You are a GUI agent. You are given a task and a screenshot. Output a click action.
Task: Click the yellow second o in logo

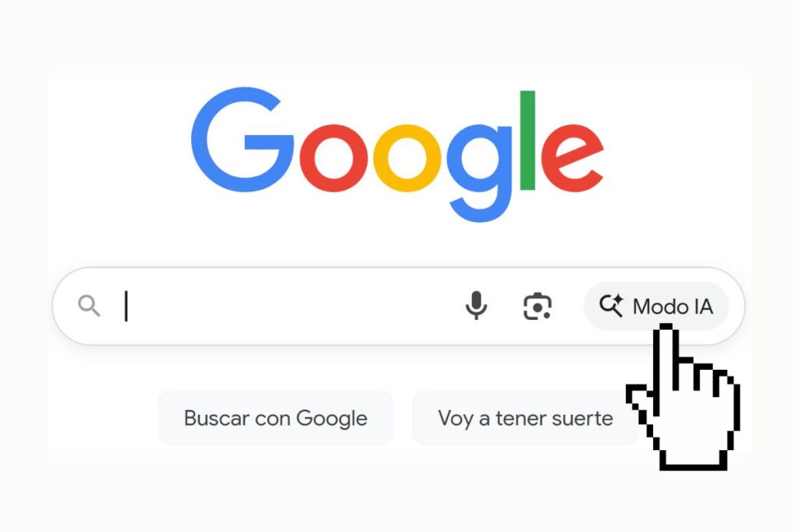pyautogui.click(x=407, y=158)
